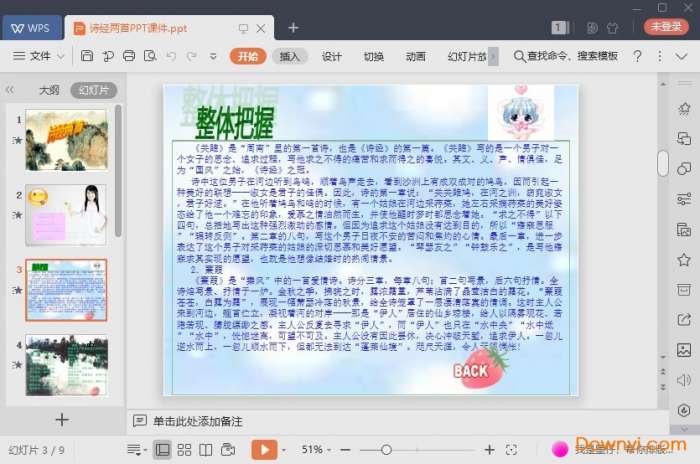This screenshot has height=464, width=700.
Task: Click the presenter tools icon in status bar
Action: point(228,450)
